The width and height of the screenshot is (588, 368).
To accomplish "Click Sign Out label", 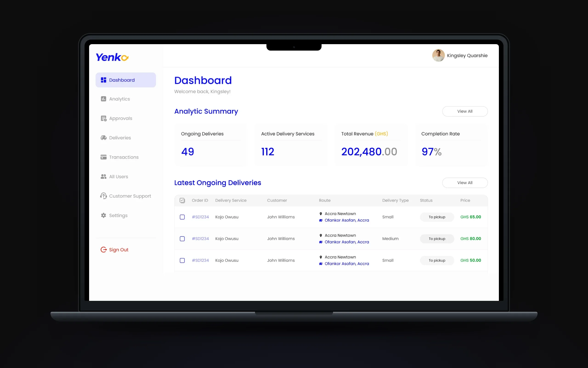I will 119,250.
